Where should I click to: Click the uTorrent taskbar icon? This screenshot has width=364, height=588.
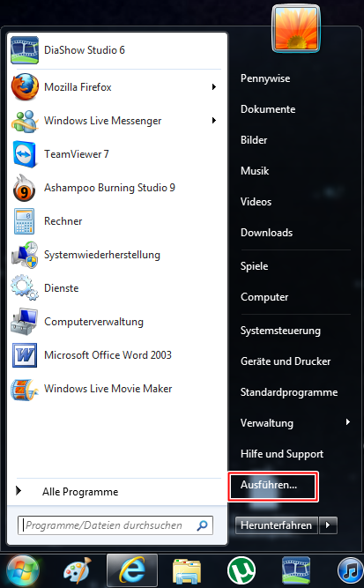pos(241,571)
